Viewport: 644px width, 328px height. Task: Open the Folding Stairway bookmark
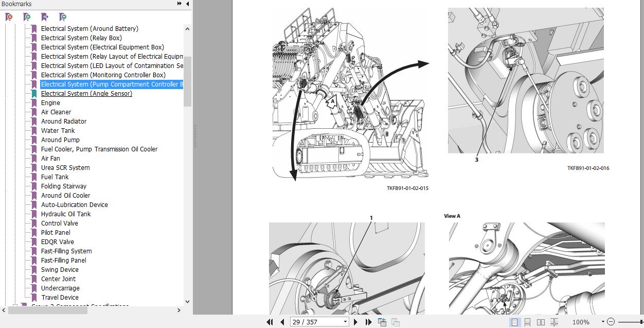tap(64, 186)
